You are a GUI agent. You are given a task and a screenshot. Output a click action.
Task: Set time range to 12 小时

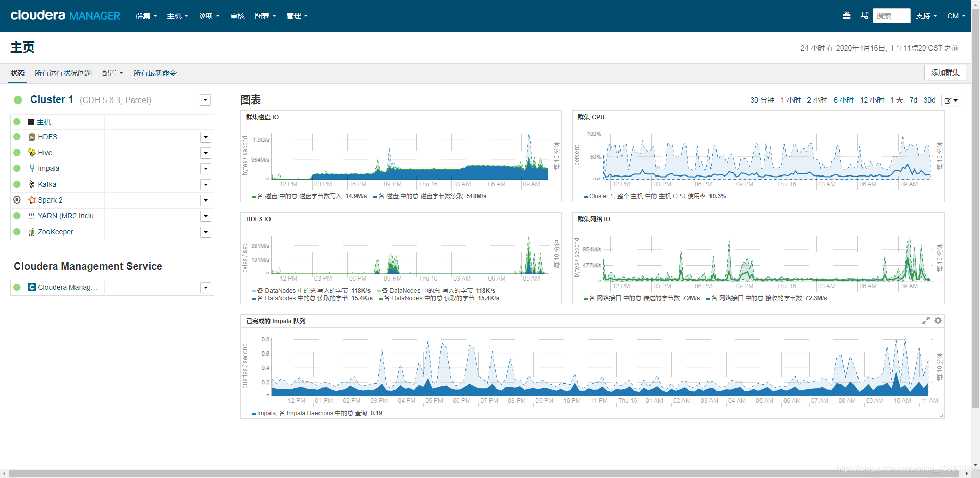point(872,100)
